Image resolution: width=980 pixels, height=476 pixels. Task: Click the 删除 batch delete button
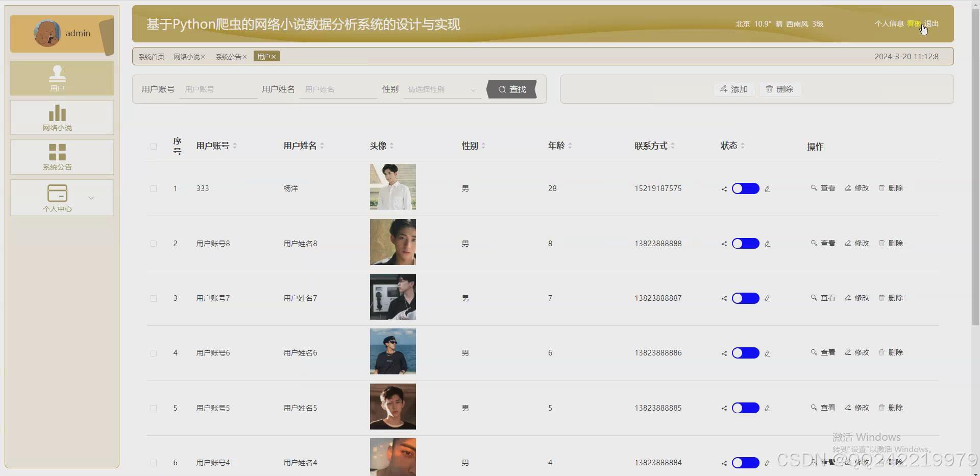(779, 89)
